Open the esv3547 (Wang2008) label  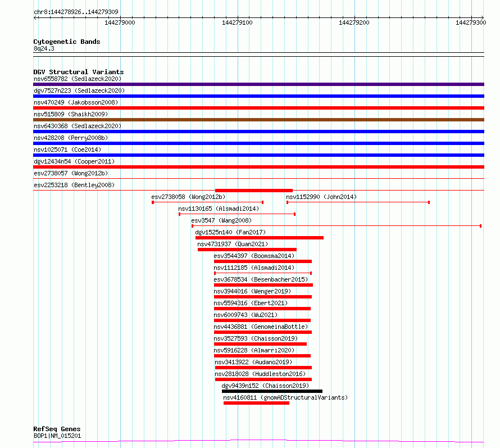pyautogui.click(x=221, y=220)
